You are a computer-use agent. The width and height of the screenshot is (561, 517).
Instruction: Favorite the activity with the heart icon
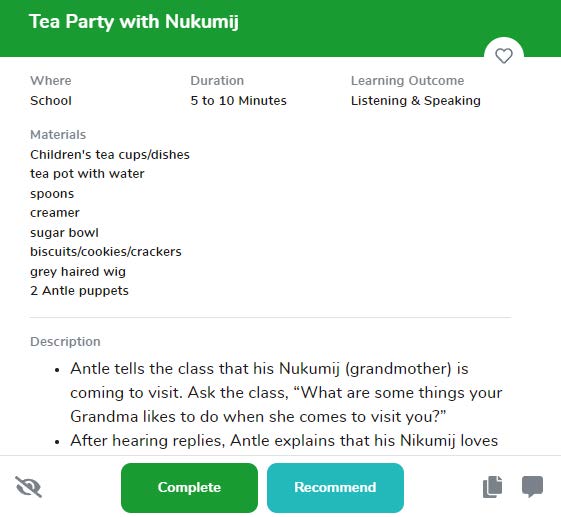[503, 56]
